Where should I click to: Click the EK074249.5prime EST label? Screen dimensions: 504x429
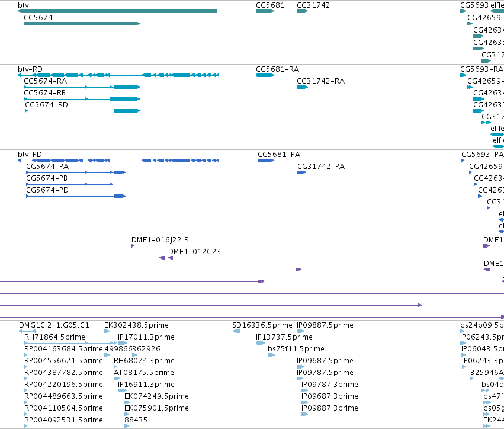(x=156, y=396)
